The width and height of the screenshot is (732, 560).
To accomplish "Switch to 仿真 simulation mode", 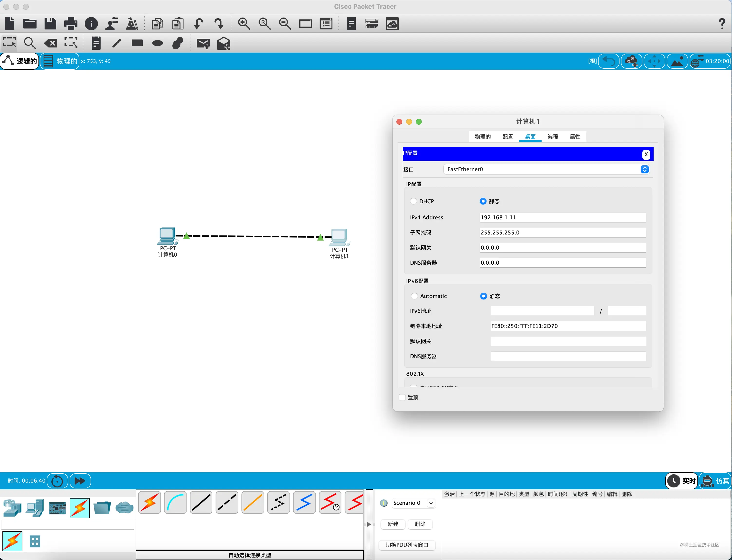I will click(x=715, y=481).
